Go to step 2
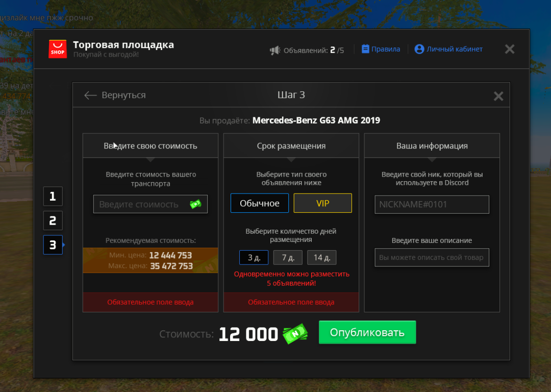Screen dimensions: 551x392 point(53,220)
